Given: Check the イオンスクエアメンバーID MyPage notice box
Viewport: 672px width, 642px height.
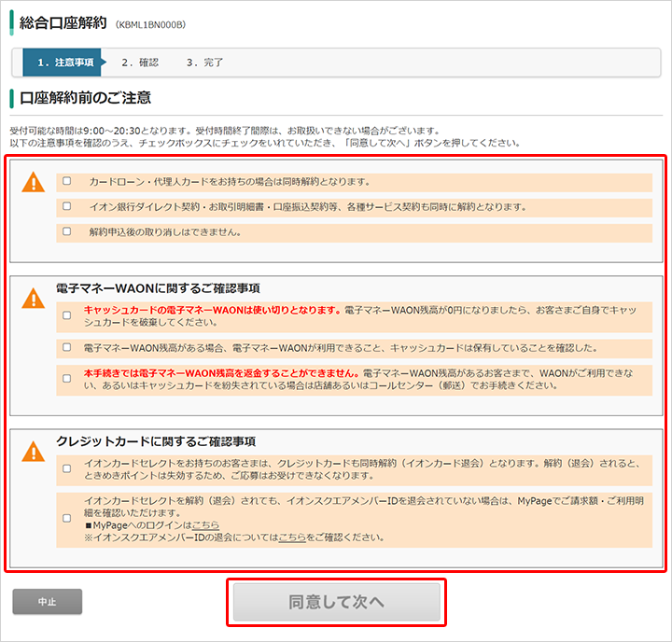Looking at the screenshot, I should coord(67,518).
